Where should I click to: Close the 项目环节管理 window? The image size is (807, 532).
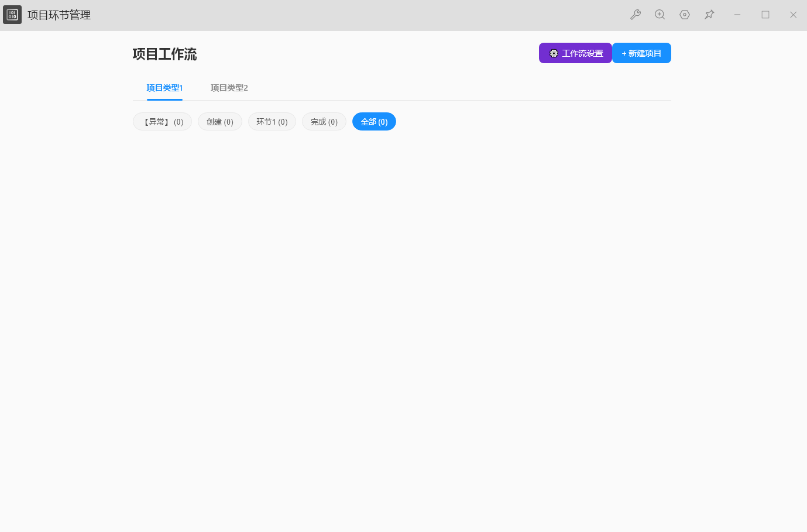(793, 15)
